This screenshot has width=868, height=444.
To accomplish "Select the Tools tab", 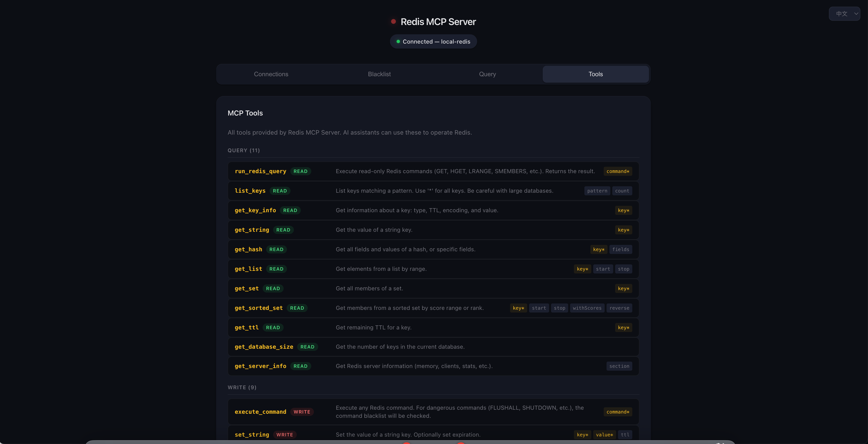I will click(x=595, y=74).
